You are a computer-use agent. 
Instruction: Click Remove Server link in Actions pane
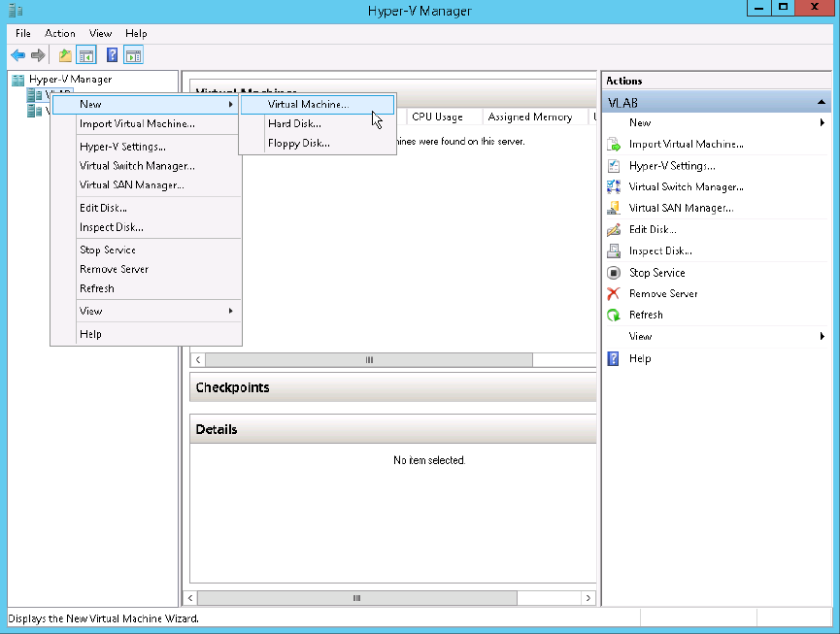663,293
